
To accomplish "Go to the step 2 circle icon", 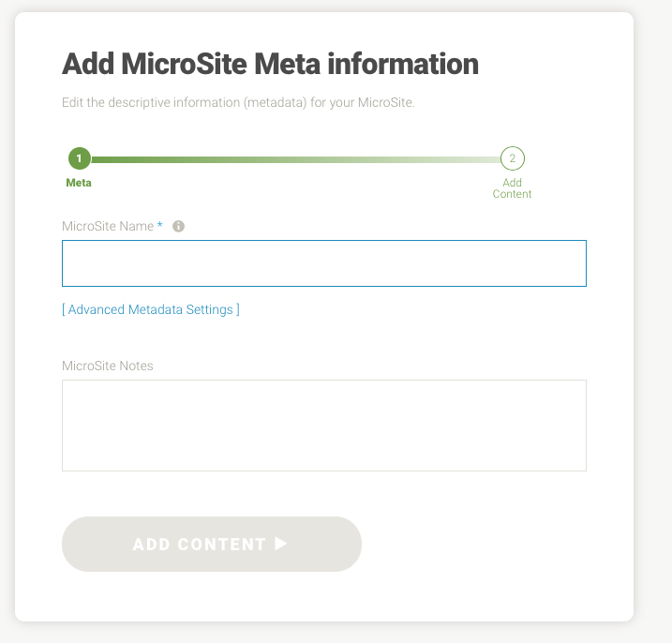I will [512, 158].
